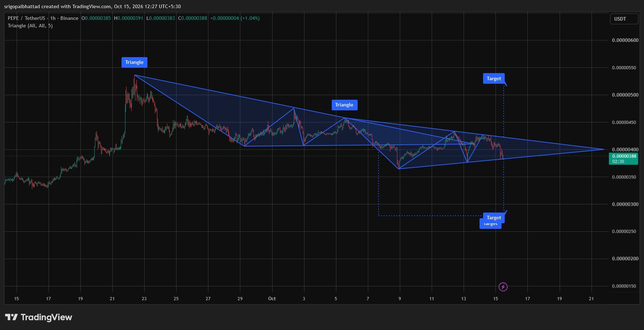Image resolution: width=644 pixels, height=330 pixels.
Task: Click the 13 label on the date axis
Action: click(464, 298)
